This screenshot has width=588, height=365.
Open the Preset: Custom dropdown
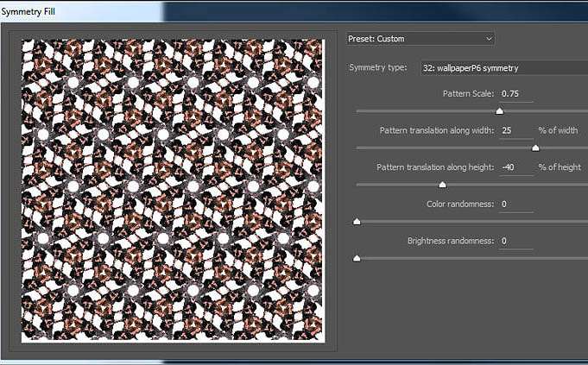[419, 39]
